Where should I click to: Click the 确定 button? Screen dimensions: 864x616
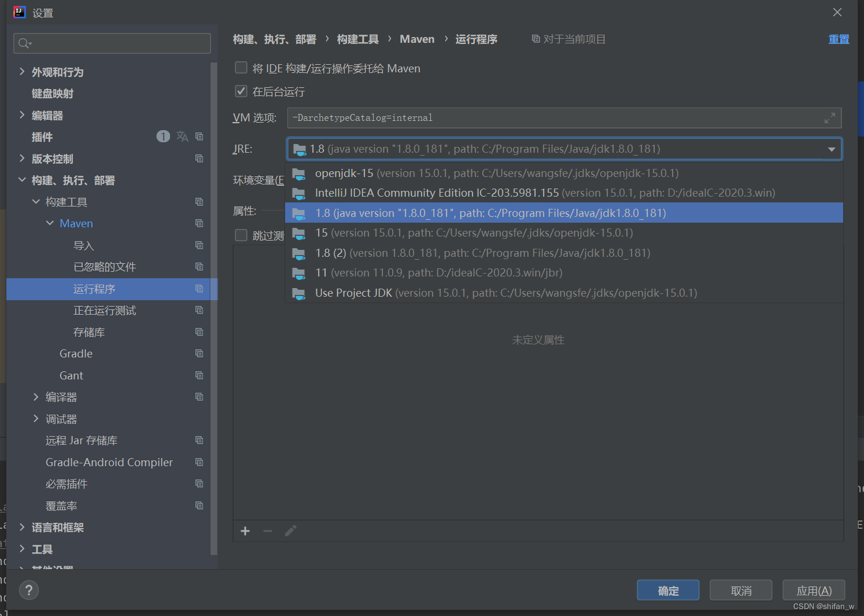(x=668, y=591)
